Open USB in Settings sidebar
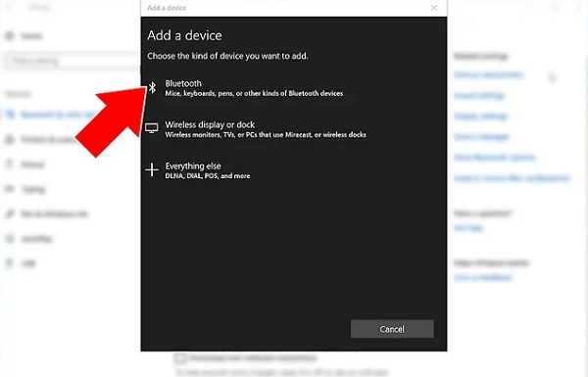 28,263
